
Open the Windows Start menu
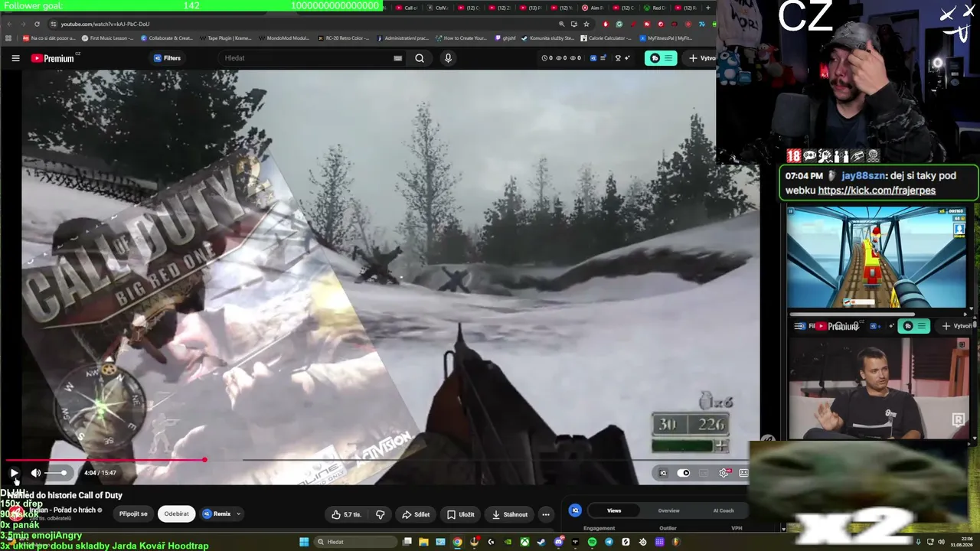tap(304, 542)
